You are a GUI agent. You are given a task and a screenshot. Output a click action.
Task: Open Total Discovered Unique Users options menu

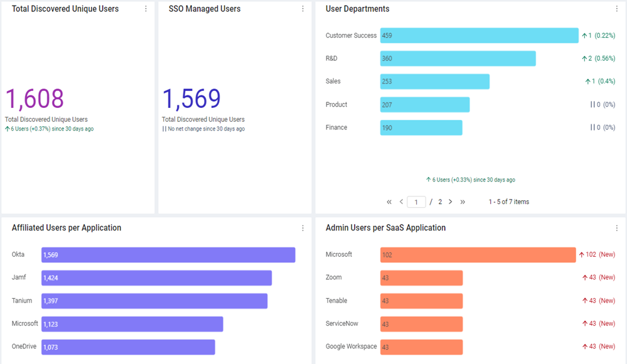pyautogui.click(x=146, y=9)
